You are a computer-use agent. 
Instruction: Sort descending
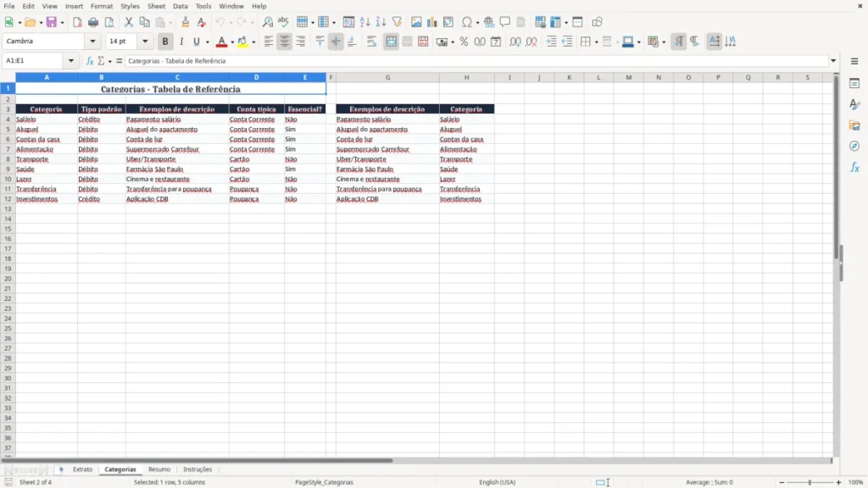381,22
